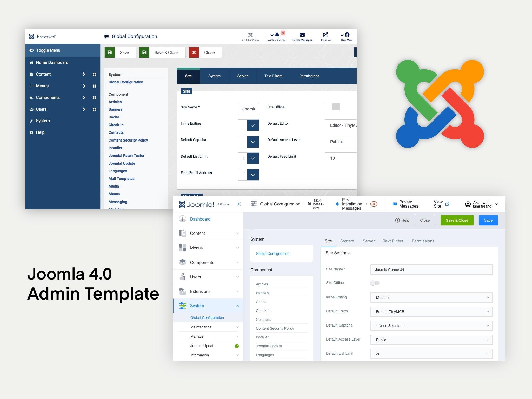Enable the Site Offline switch
532x399 pixels.
332,107
